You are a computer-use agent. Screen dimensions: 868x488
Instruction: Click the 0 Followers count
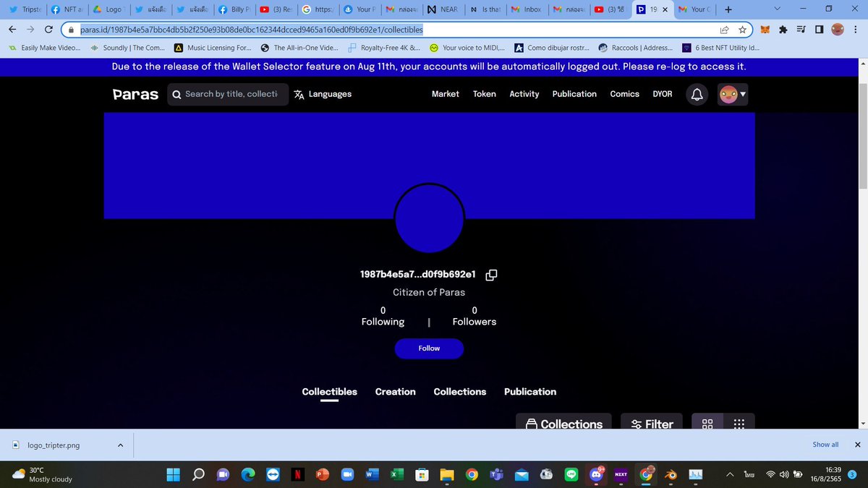(x=475, y=316)
